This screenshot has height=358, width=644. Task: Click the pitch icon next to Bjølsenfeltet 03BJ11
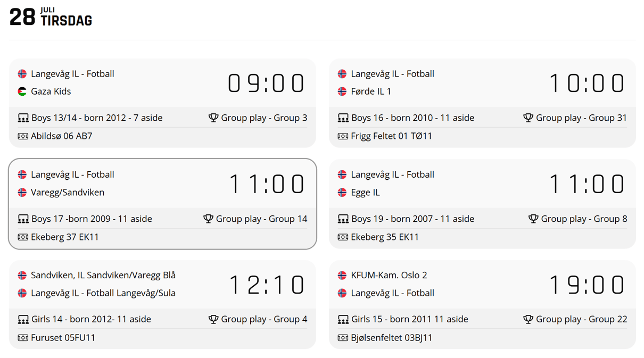point(343,338)
